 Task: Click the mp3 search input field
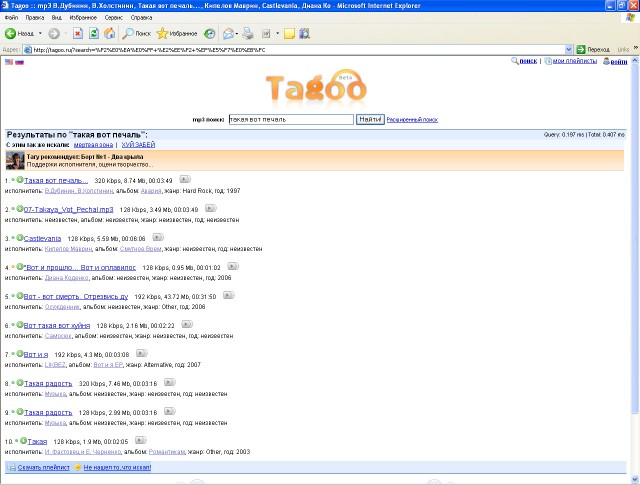point(291,119)
